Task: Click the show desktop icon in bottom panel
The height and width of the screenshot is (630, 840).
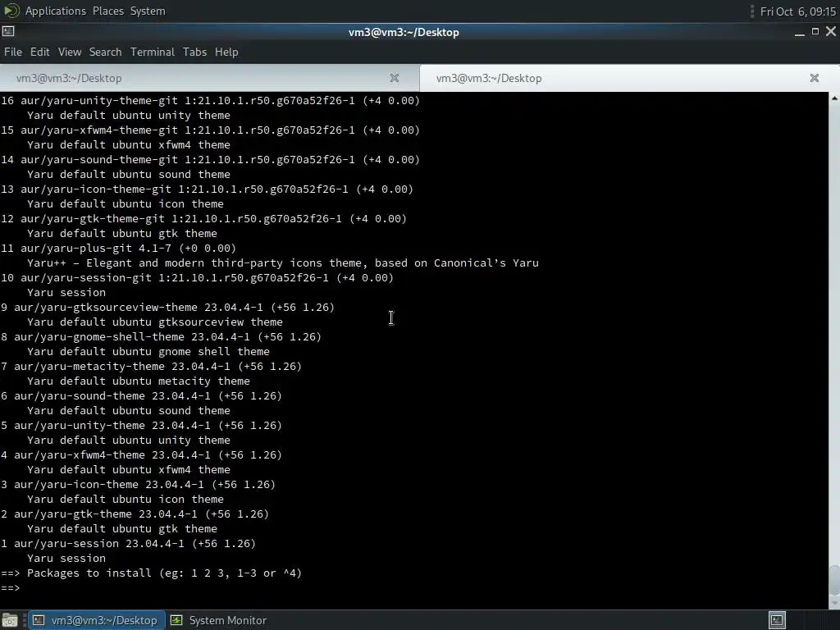Action: 10,620
